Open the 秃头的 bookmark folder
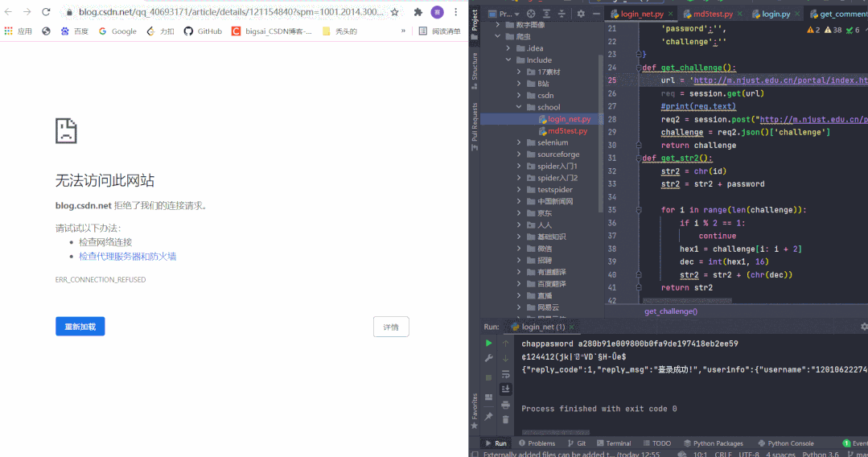868x457 pixels. (x=339, y=31)
